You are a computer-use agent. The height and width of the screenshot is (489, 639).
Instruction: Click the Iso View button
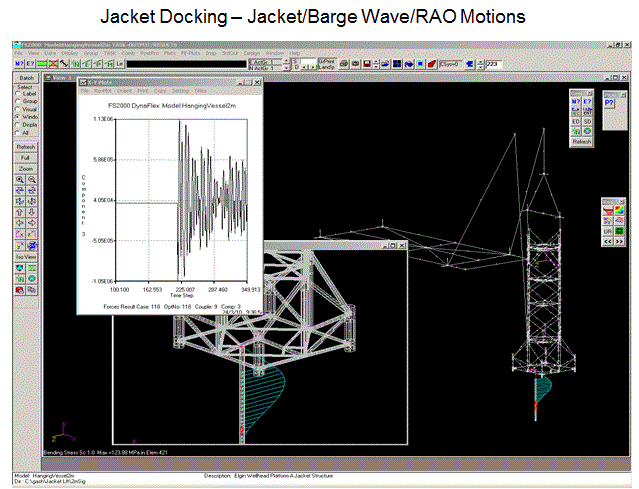[x=26, y=256]
